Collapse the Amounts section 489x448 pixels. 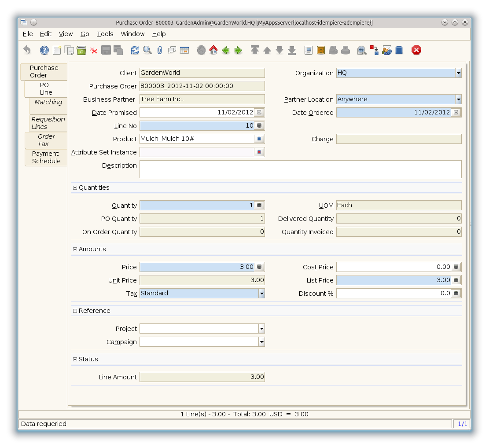(x=75, y=249)
